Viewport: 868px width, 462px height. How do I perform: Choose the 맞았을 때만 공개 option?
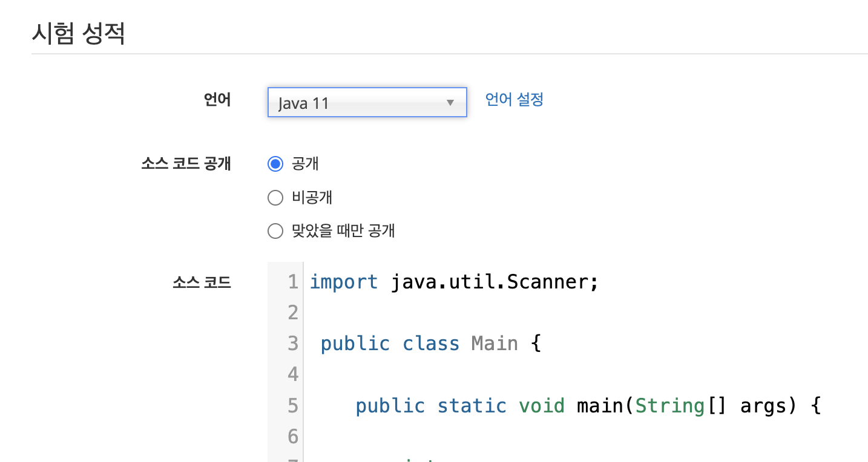tap(275, 231)
